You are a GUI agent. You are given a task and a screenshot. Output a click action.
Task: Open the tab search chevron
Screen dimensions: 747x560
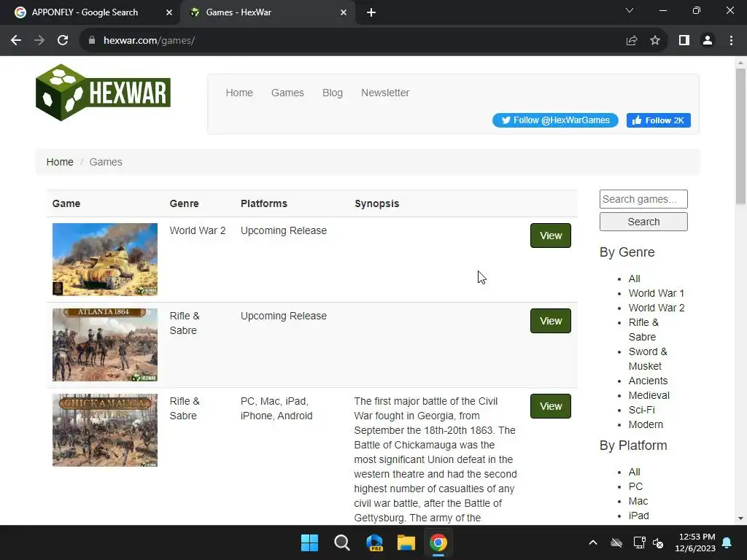[x=630, y=10]
